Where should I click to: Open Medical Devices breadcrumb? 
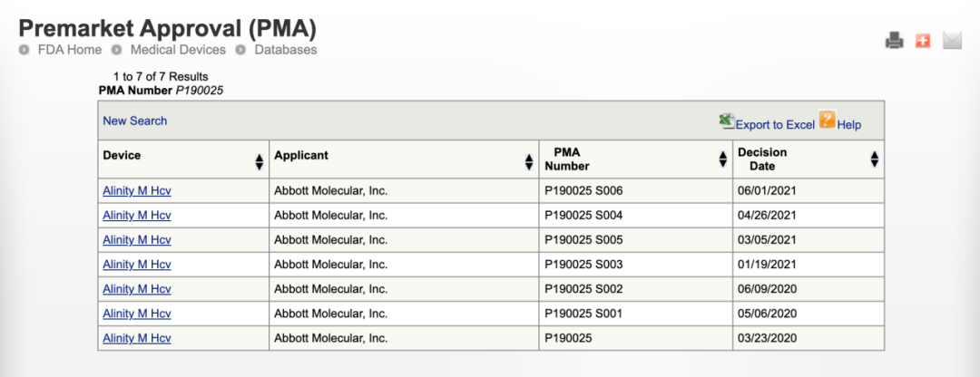pos(176,50)
